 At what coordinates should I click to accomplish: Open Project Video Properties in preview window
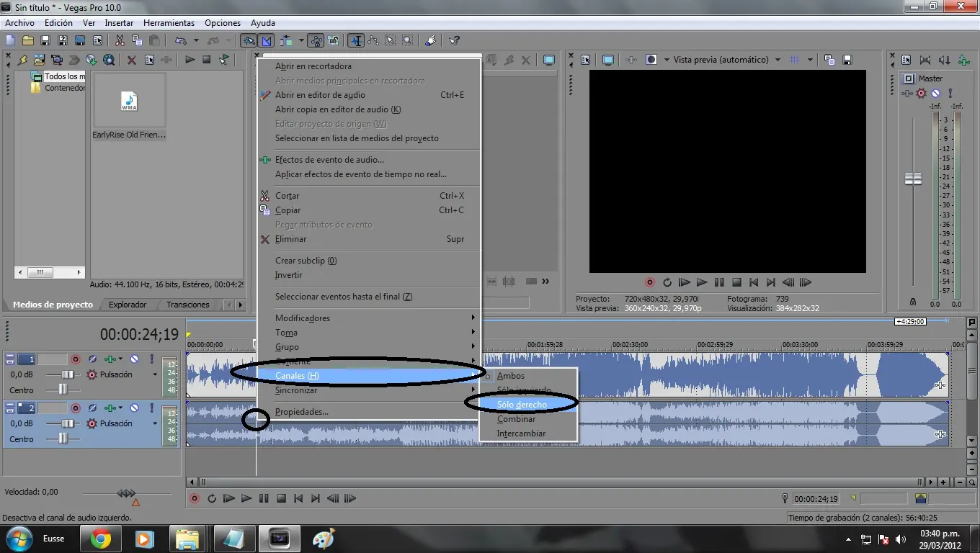coord(586,60)
